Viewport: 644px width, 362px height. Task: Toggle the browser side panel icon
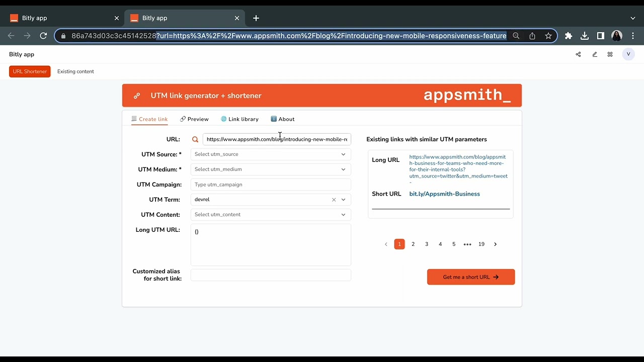(601, 36)
